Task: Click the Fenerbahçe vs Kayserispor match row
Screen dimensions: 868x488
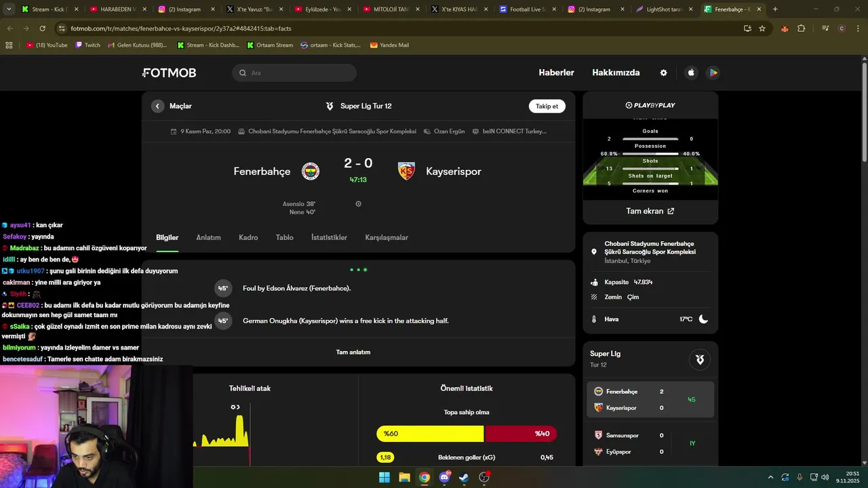Action: (650, 400)
